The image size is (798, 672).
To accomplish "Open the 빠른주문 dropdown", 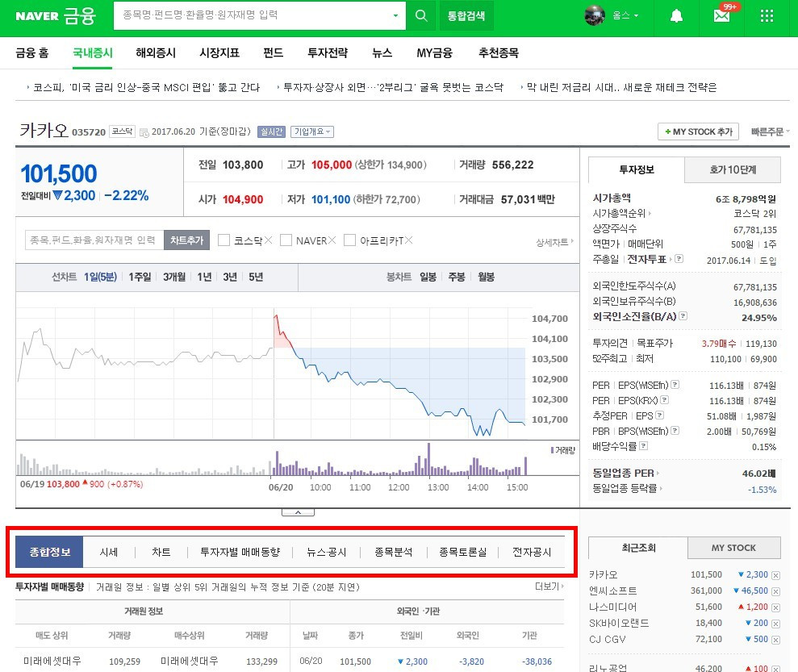I will 770,131.
